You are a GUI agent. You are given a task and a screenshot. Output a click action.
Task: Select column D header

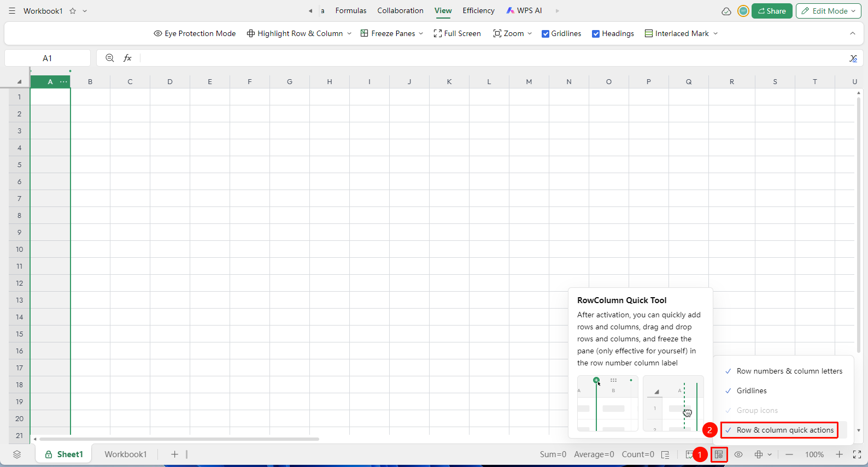click(x=170, y=82)
